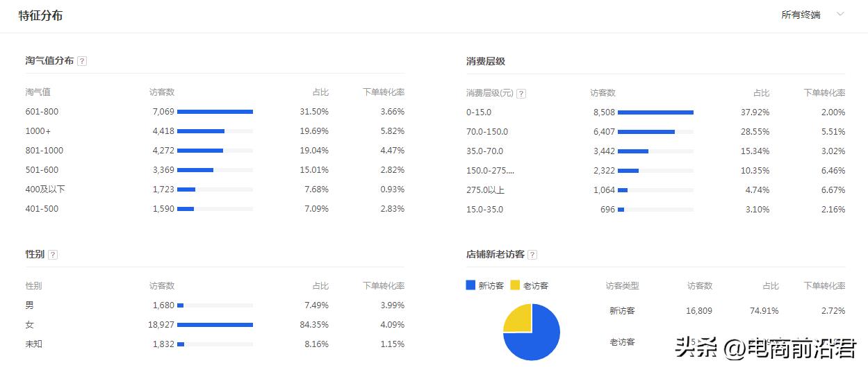Sort by 访客数 in 淘气值 table
The width and height of the screenshot is (868, 370).
click(x=162, y=92)
